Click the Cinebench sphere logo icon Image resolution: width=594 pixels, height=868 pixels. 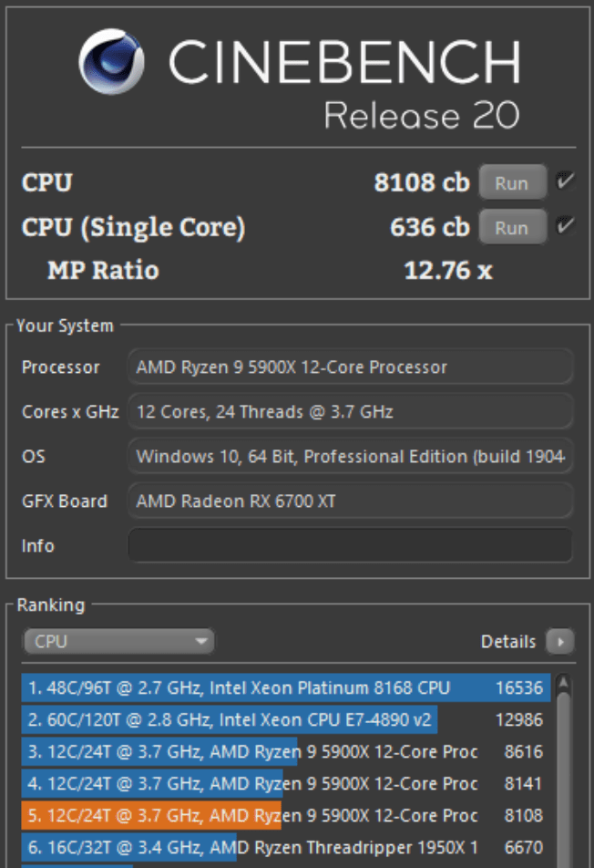click(x=112, y=64)
